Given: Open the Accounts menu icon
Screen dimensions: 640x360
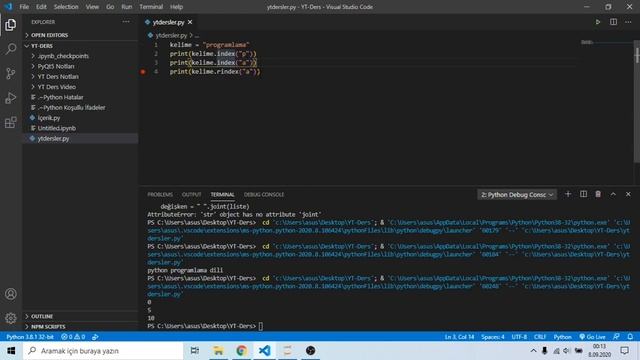Looking at the screenshot, I should (11, 294).
